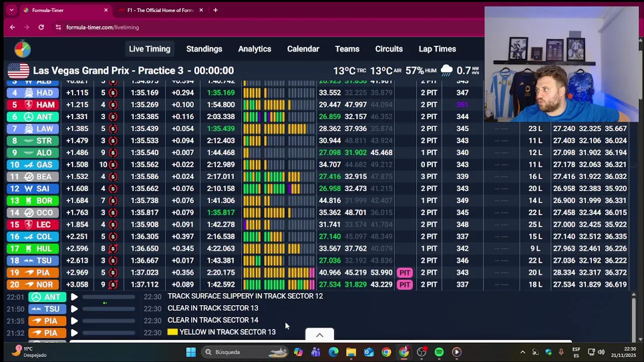
Task: Click the HUL soft tyre icon
Action: pyautogui.click(x=113, y=248)
